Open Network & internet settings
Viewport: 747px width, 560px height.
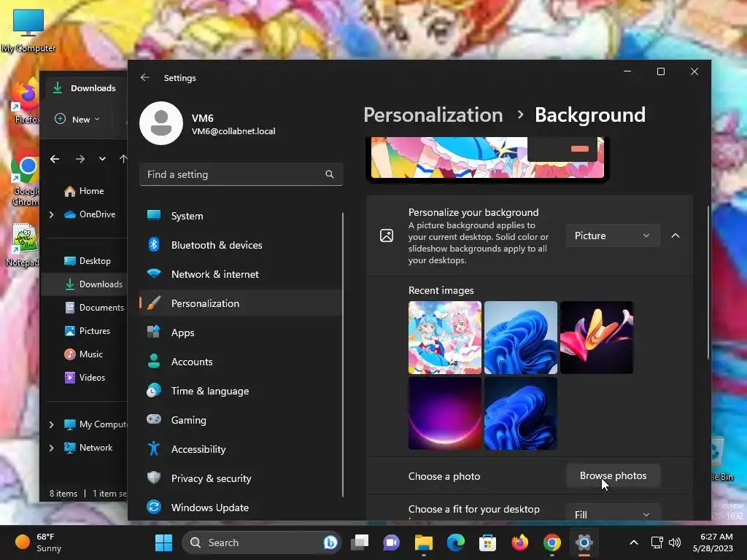coord(241,274)
